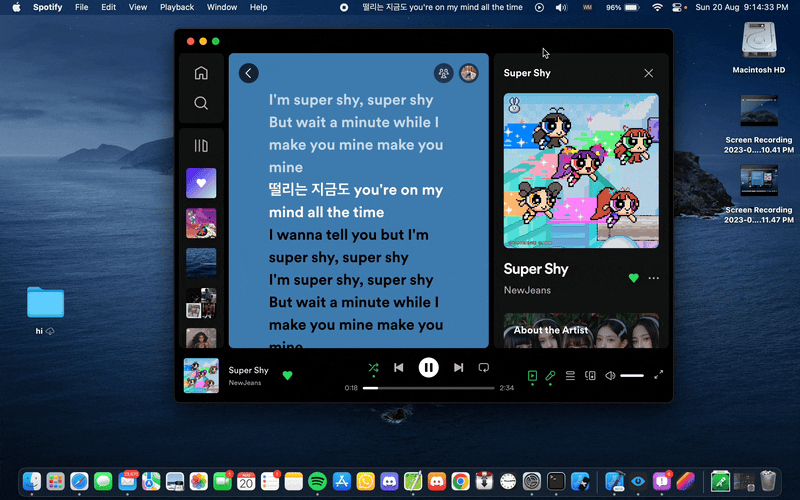
Task: Open the About the Artist card
Action: click(581, 330)
